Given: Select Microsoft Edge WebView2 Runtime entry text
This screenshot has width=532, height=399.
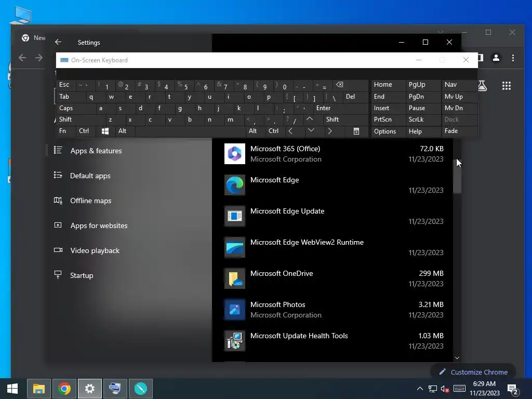Looking at the screenshot, I should coord(307,242).
